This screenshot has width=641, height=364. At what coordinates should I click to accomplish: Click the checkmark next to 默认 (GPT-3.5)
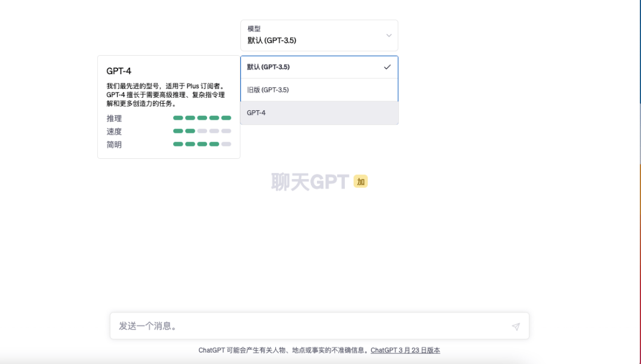point(386,67)
